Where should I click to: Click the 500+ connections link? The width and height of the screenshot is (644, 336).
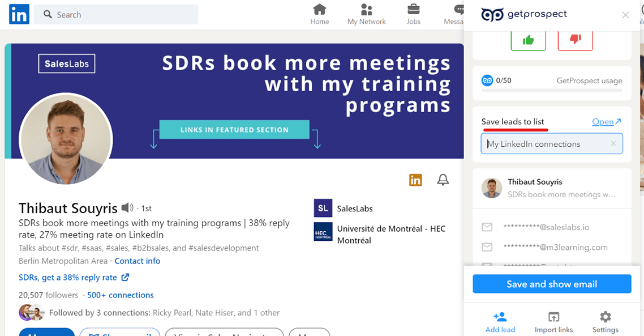121,295
